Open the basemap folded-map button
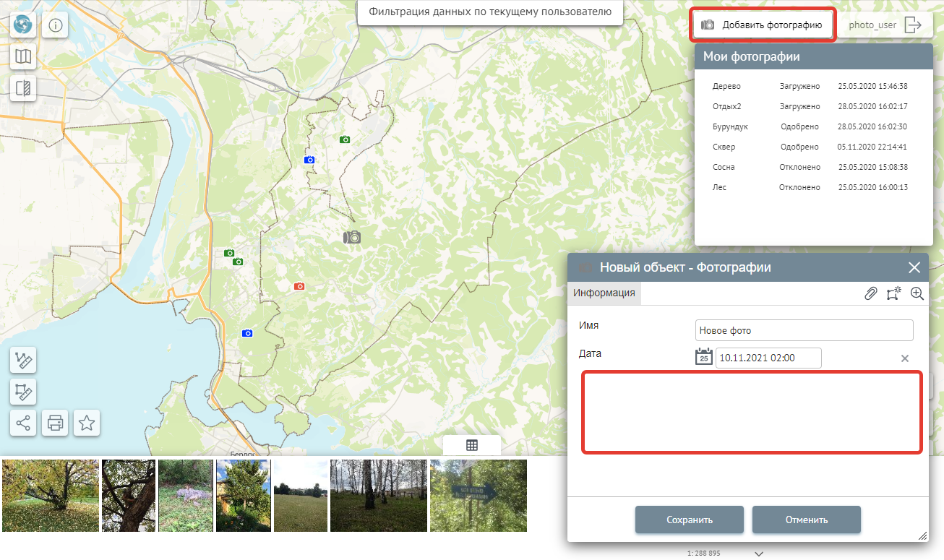The image size is (944, 560). click(x=23, y=56)
